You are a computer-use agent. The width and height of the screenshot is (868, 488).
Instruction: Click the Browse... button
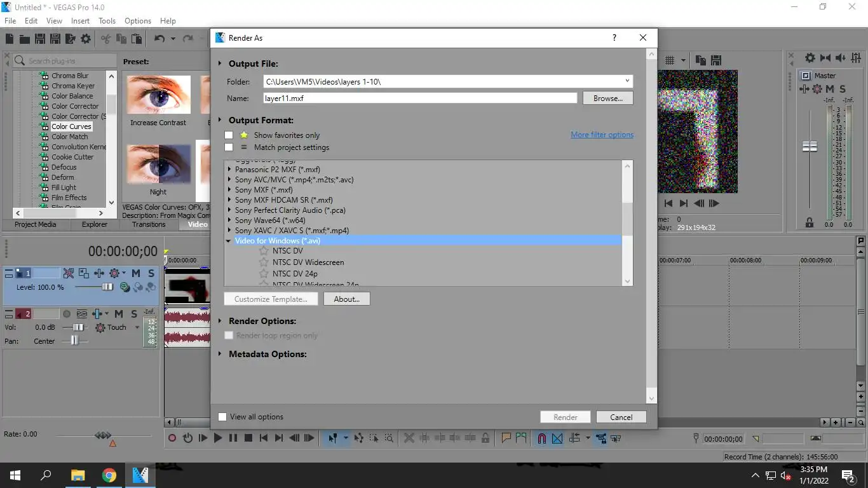click(608, 98)
